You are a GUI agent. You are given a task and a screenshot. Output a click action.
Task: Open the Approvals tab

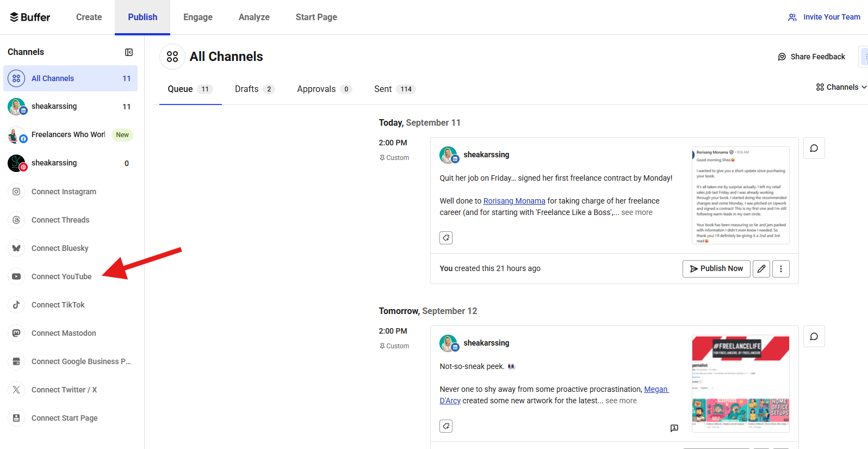(325, 89)
